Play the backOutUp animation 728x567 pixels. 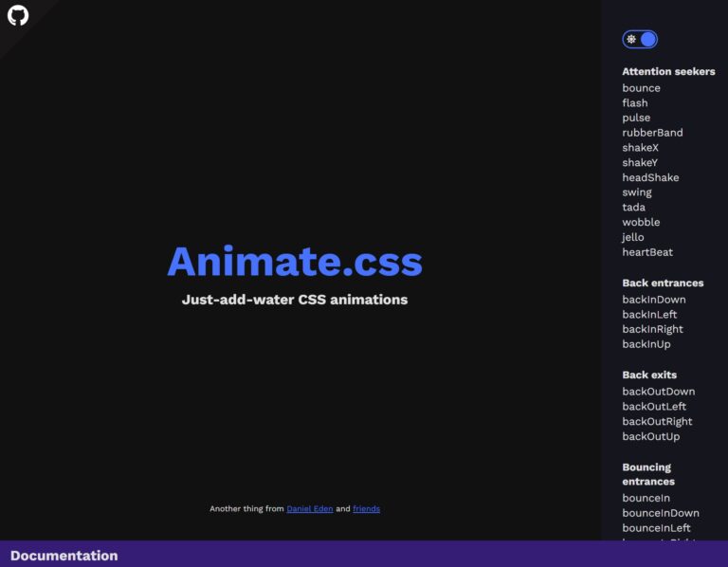651,436
